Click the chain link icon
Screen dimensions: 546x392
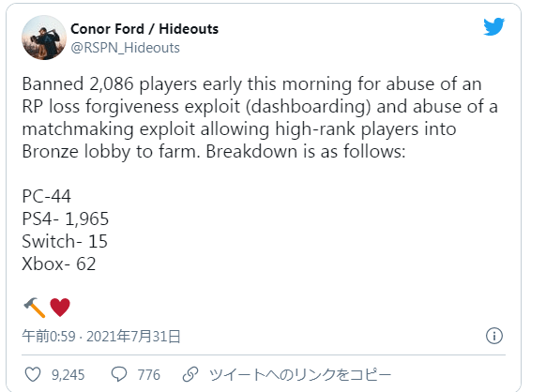click(190, 374)
